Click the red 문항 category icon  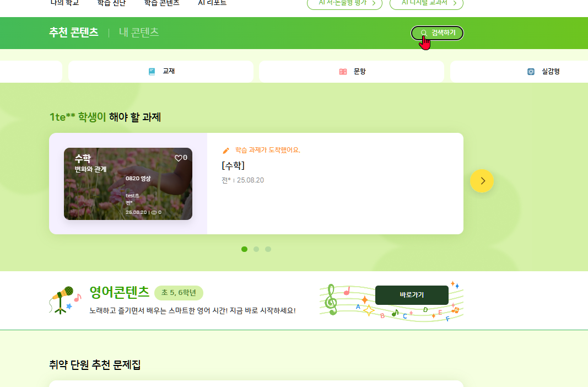343,72
